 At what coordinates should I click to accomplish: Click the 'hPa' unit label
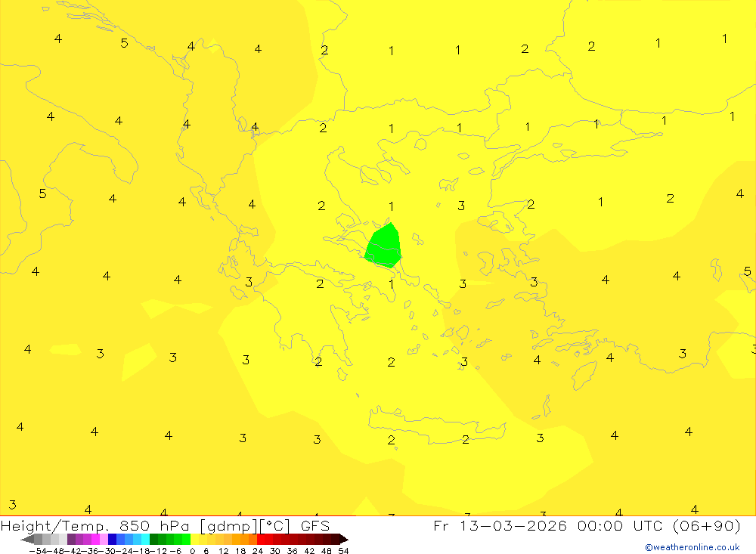click(175, 525)
